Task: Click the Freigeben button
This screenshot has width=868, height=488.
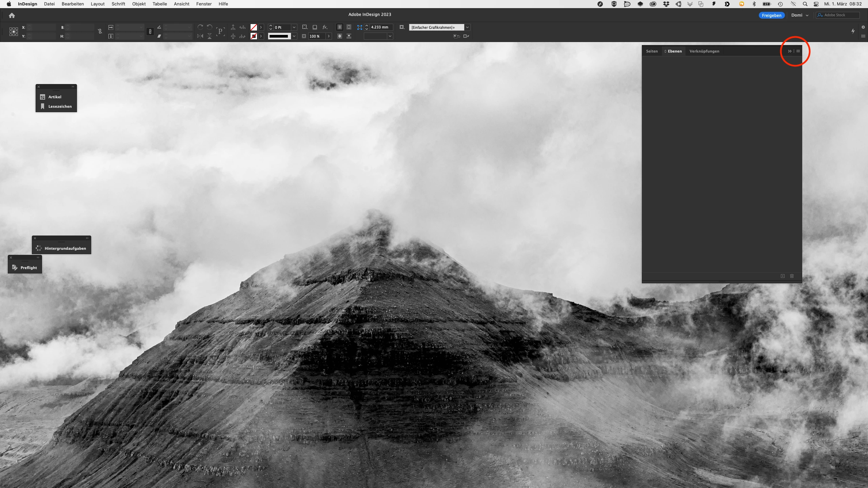Action: click(x=771, y=15)
